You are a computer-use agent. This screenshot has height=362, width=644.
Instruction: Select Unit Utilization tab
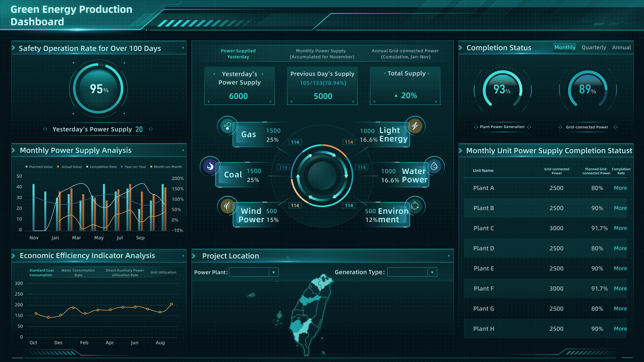click(x=163, y=272)
